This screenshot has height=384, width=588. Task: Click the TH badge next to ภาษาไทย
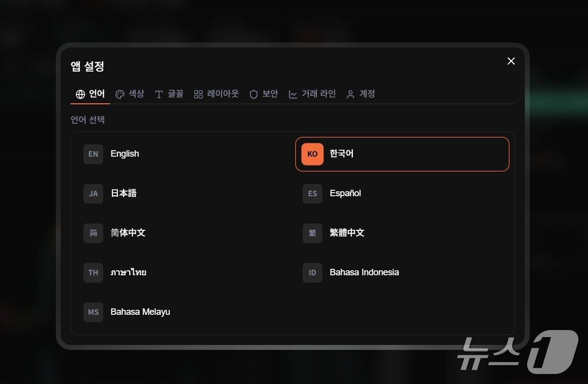(x=93, y=272)
